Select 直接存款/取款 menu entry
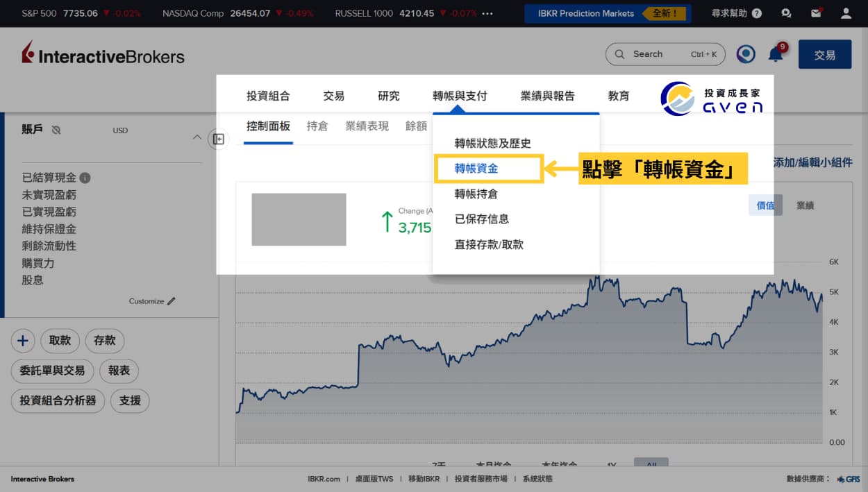The width and height of the screenshot is (868, 492). [x=489, y=244]
